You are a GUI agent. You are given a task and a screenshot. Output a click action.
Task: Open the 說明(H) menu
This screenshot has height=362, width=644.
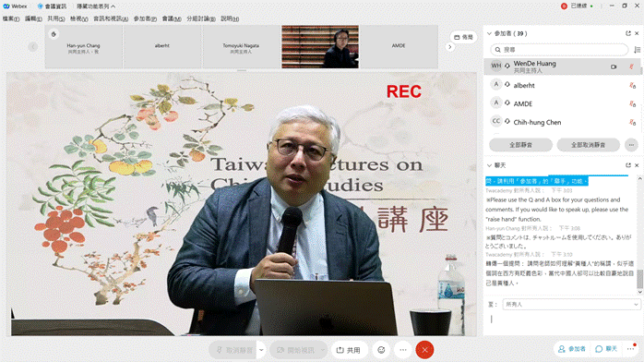coord(230,18)
